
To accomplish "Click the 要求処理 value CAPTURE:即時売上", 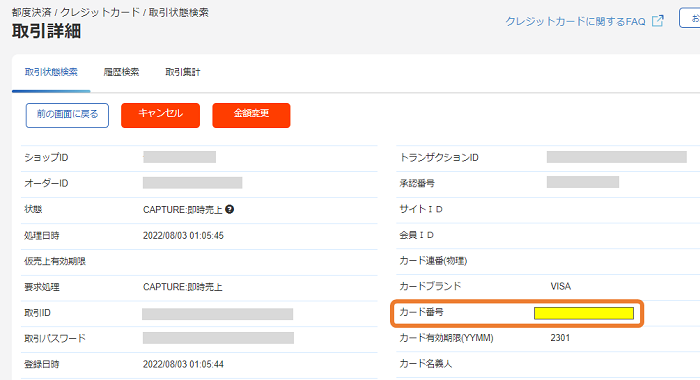I will 183,287.
